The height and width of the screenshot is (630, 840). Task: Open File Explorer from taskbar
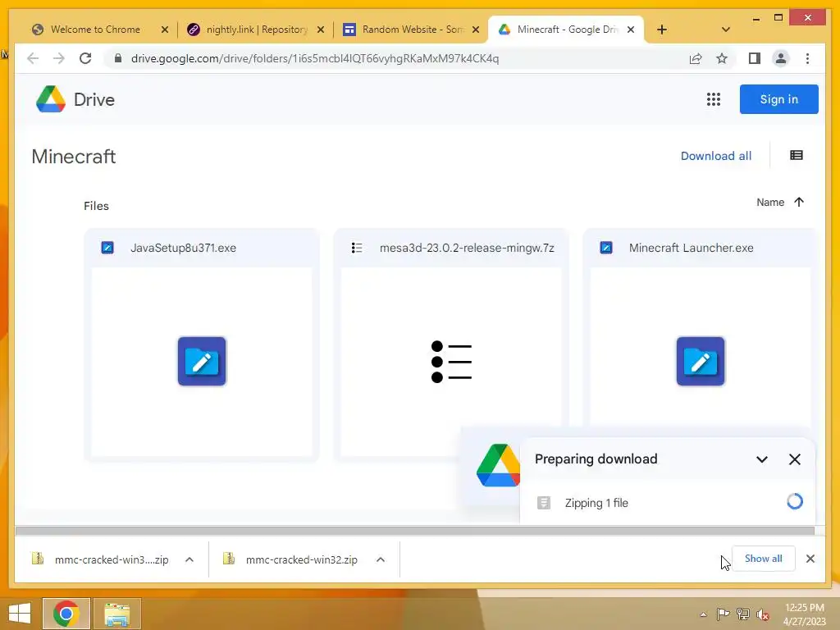coord(116,614)
